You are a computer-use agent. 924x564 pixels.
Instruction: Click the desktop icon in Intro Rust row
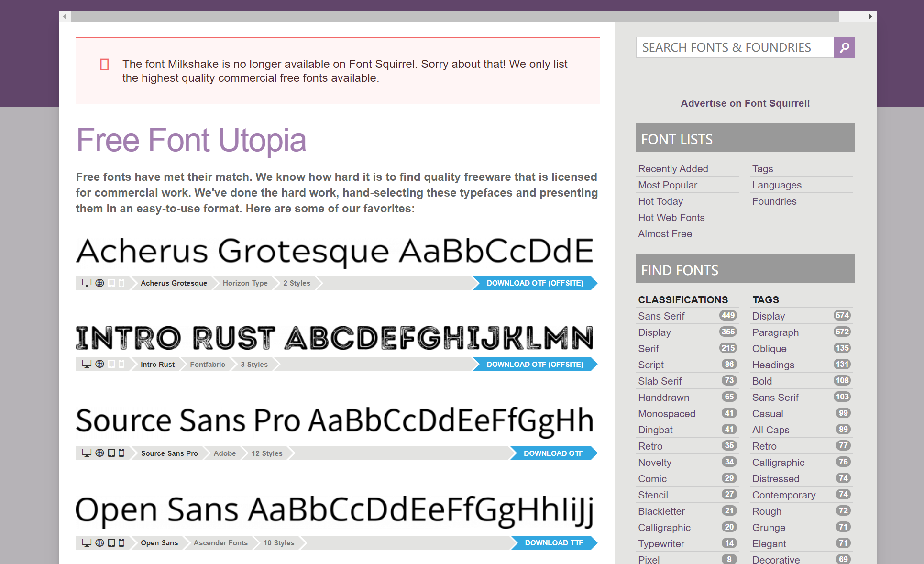87,364
